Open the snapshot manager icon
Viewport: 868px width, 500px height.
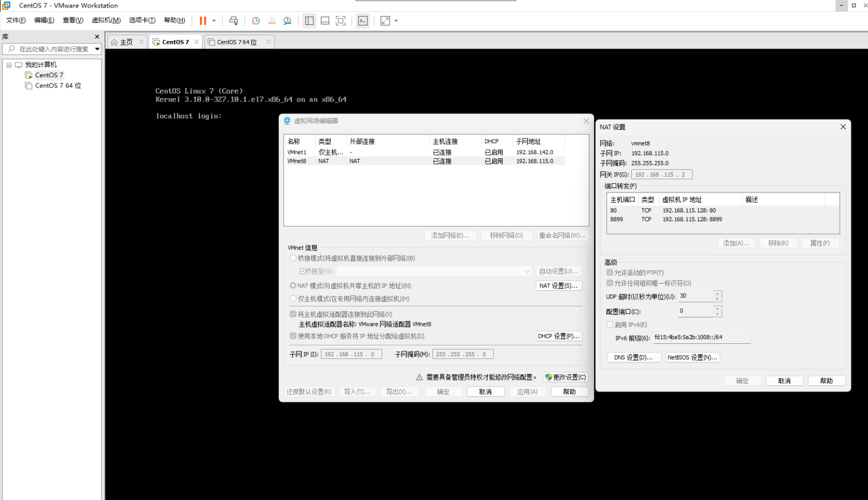point(287,21)
